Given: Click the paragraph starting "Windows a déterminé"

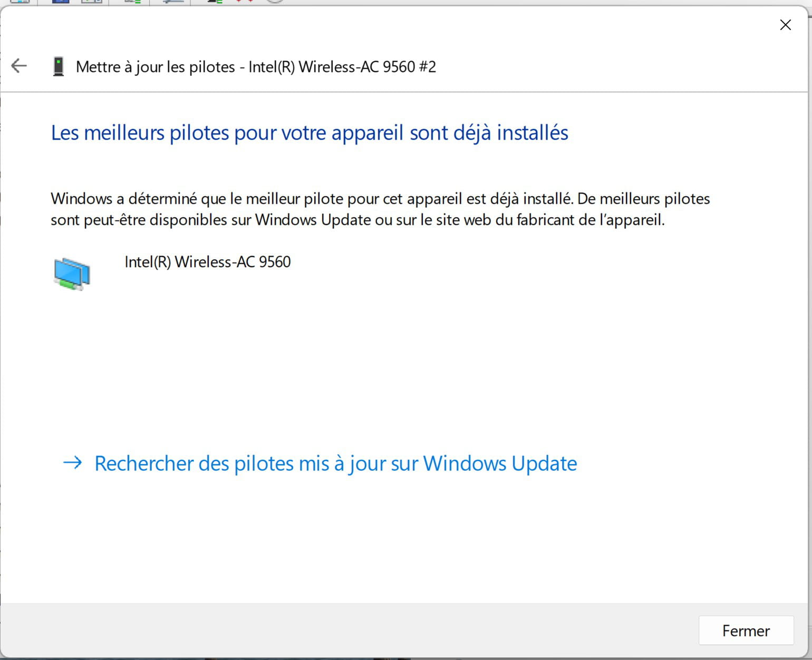Looking at the screenshot, I should point(380,209).
